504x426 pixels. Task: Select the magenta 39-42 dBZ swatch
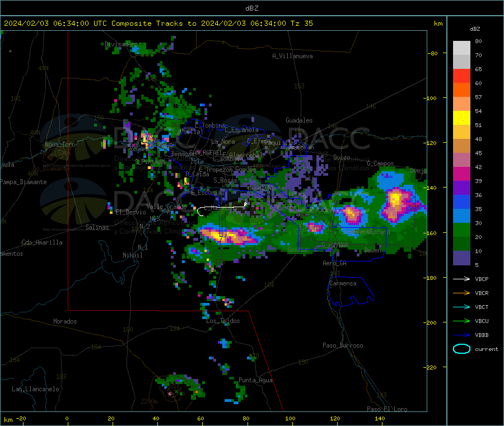pyautogui.click(x=461, y=174)
